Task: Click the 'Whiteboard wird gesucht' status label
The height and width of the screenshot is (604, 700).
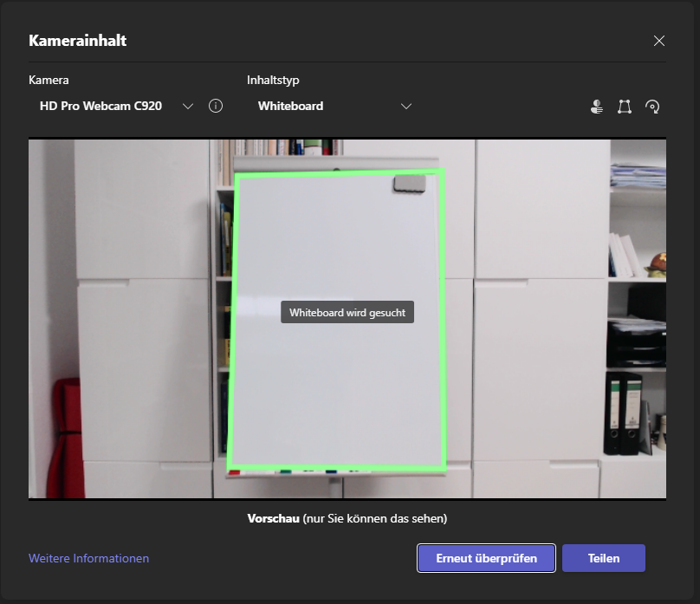Action: [347, 312]
